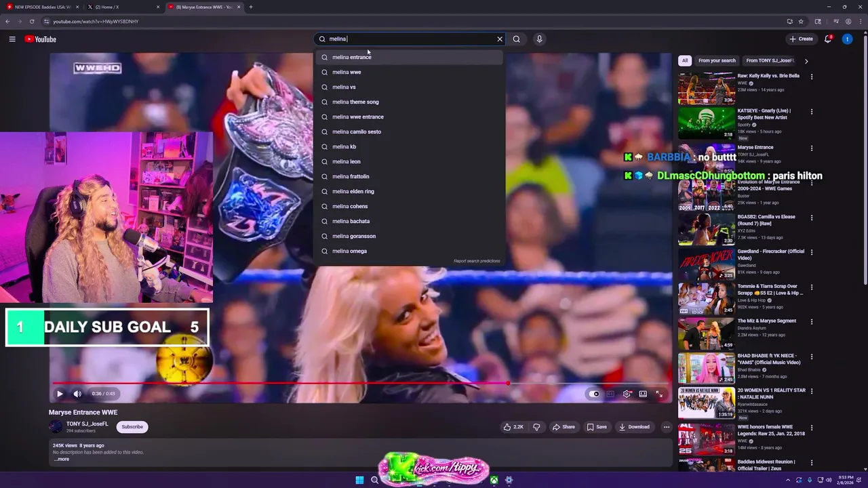Open 20 WOMEN VS 1 REALITY STAR thumbnail
868x488 pixels.
[707, 403]
